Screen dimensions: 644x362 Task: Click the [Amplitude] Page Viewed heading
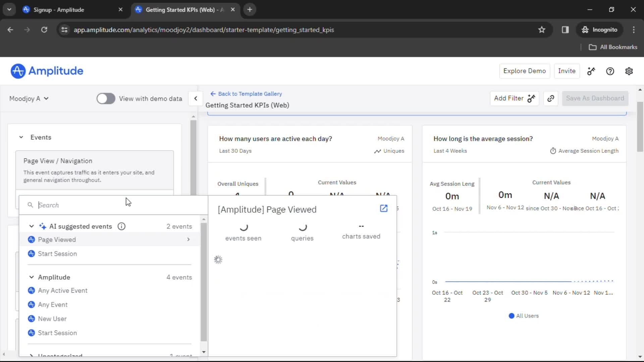(267, 209)
